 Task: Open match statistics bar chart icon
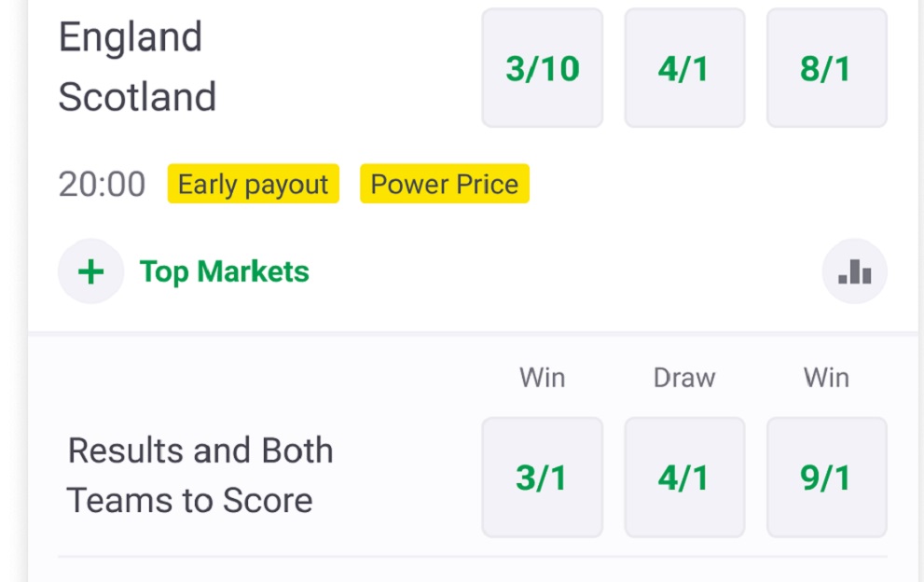click(854, 272)
